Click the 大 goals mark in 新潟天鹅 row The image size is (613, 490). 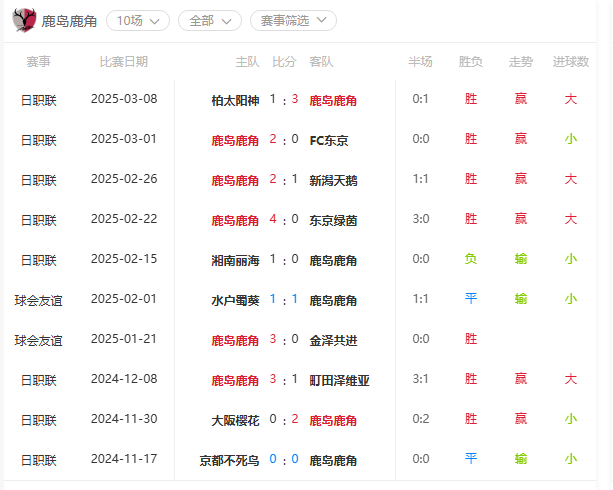pyautogui.click(x=571, y=179)
